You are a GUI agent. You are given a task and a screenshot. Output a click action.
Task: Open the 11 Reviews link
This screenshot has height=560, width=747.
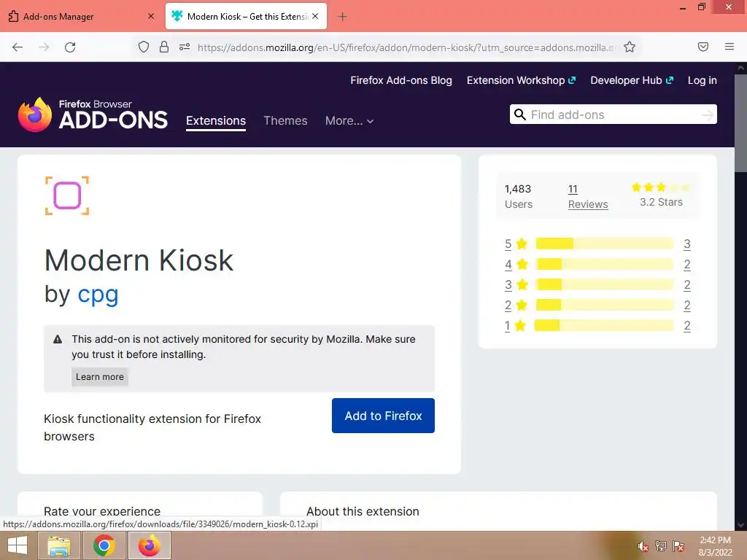tap(588, 197)
